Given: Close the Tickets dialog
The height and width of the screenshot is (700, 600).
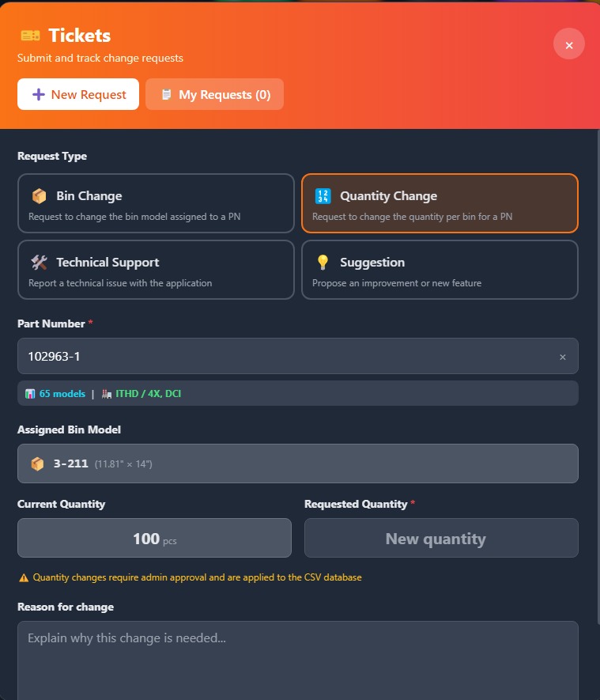Looking at the screenshot, I should tap(569, 44).
